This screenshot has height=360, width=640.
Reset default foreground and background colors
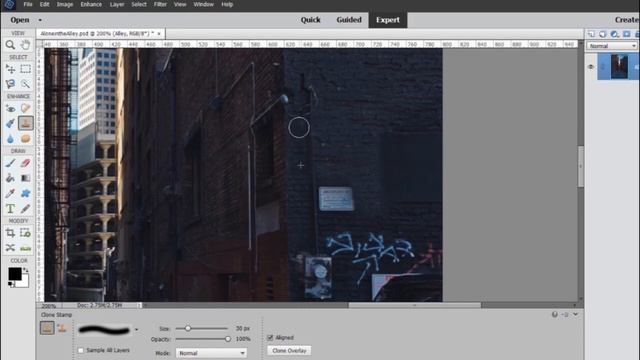pos(11,284)
